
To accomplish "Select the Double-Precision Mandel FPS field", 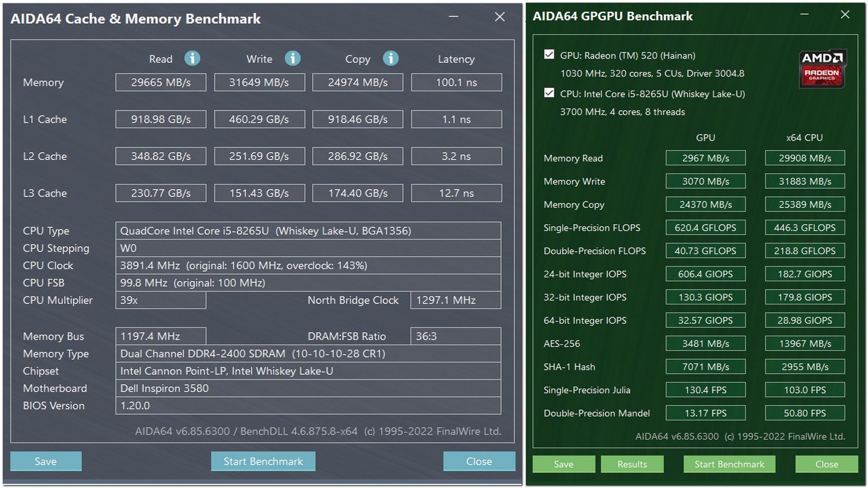I will pyautogui.click(x=705, y=413).
